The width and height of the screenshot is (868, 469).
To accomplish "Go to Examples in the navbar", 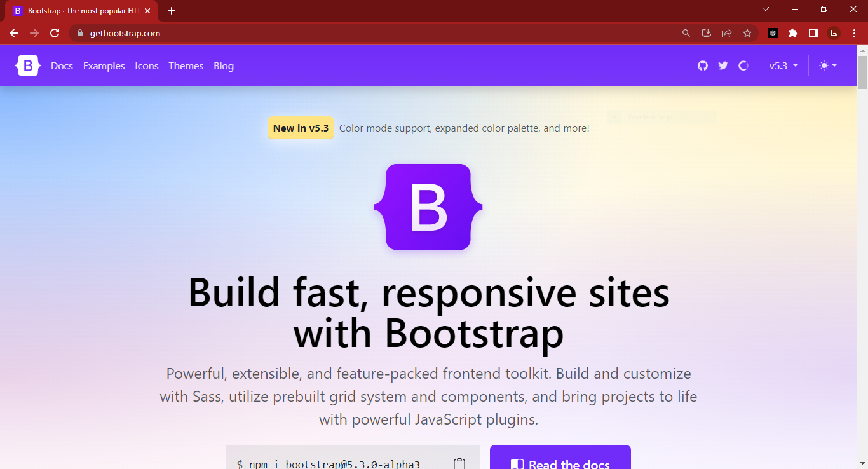I will (x=104, y=65).
